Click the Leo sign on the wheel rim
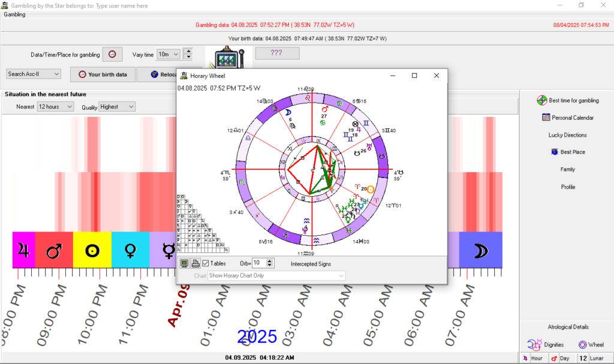 [308, 97]
